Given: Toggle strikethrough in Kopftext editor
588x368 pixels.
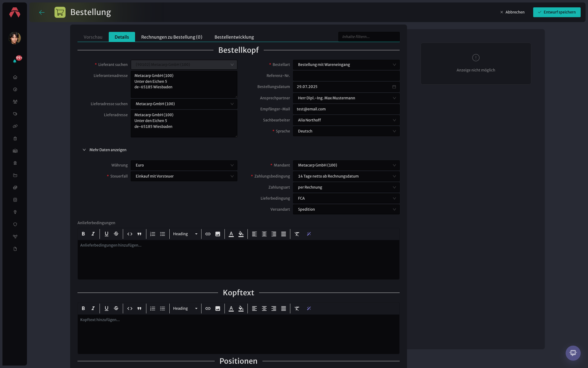Looking at the screenshot, I should pyautogui.click(x=116, y=309).
